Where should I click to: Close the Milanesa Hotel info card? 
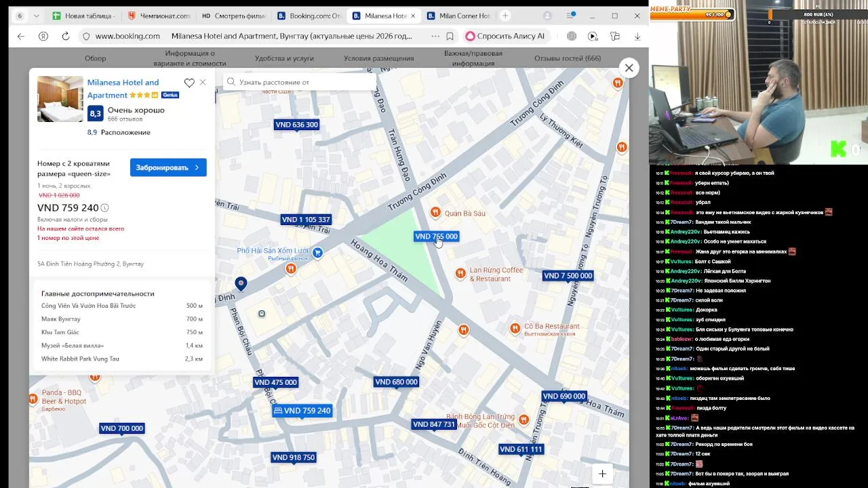203,83
